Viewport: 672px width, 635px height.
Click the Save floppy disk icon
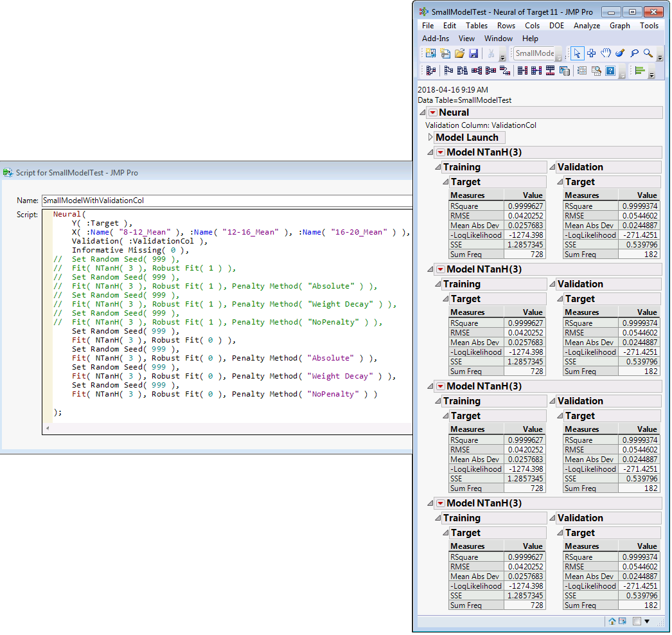pyautogui.click(x=473, y=53)
